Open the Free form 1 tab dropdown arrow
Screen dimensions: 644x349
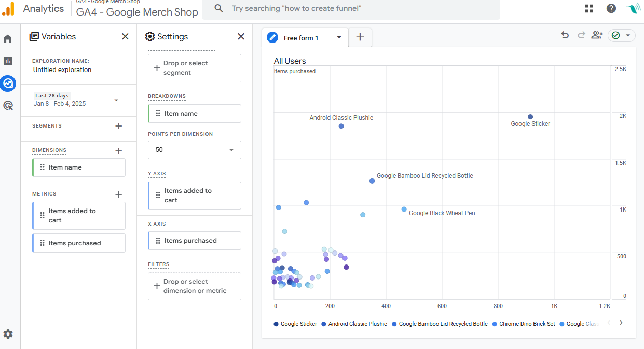point(339,37)
